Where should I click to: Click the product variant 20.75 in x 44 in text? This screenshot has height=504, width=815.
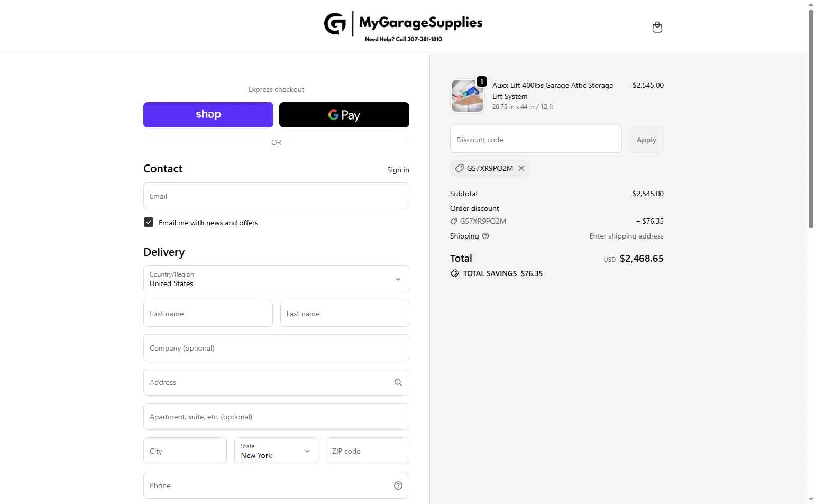(x=523, y=107)
